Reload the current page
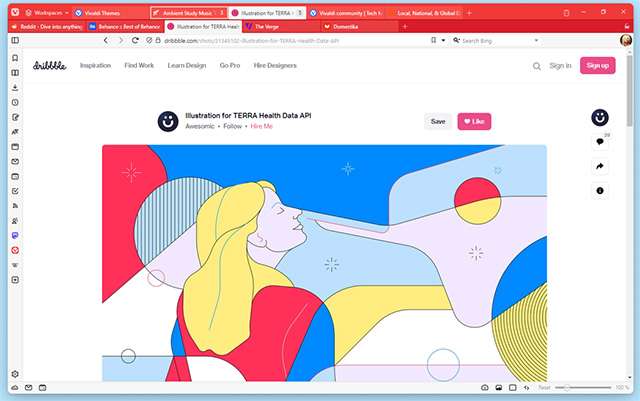 (x=135, y=40)
